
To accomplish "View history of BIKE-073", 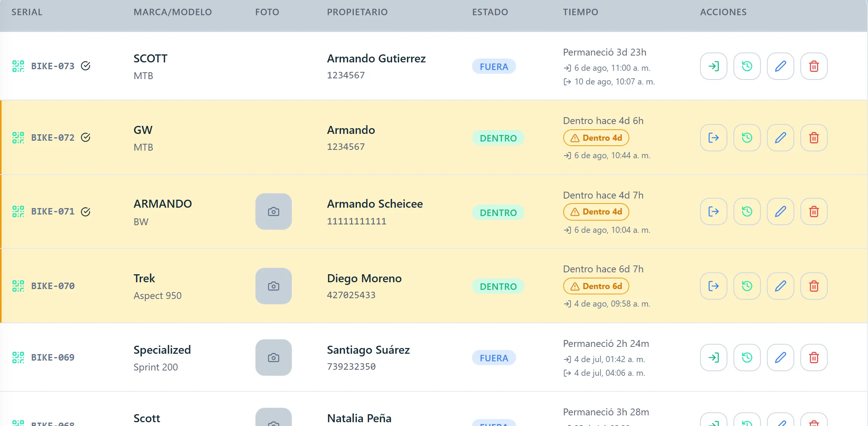I will tap(747, 66).
